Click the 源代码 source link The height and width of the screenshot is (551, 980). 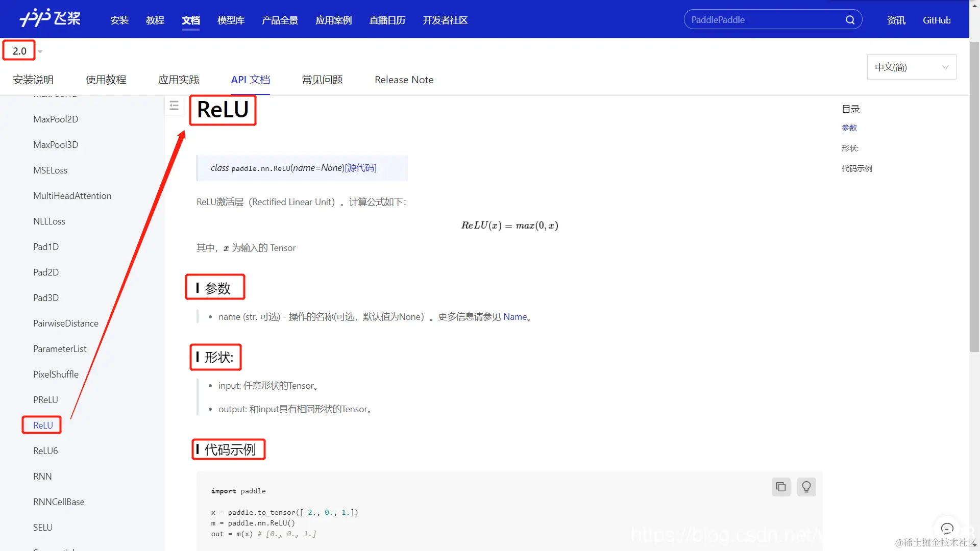[360, 168]
